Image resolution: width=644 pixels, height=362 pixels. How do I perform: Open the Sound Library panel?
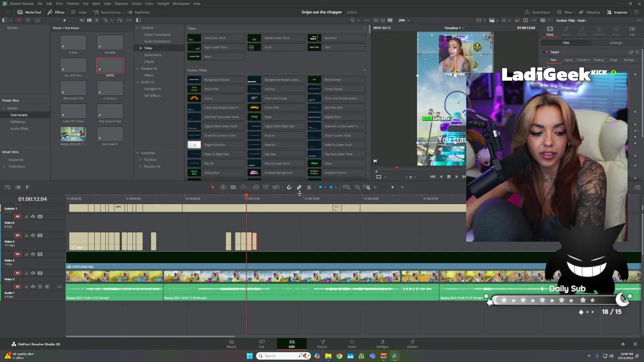(x=107, y=12)
